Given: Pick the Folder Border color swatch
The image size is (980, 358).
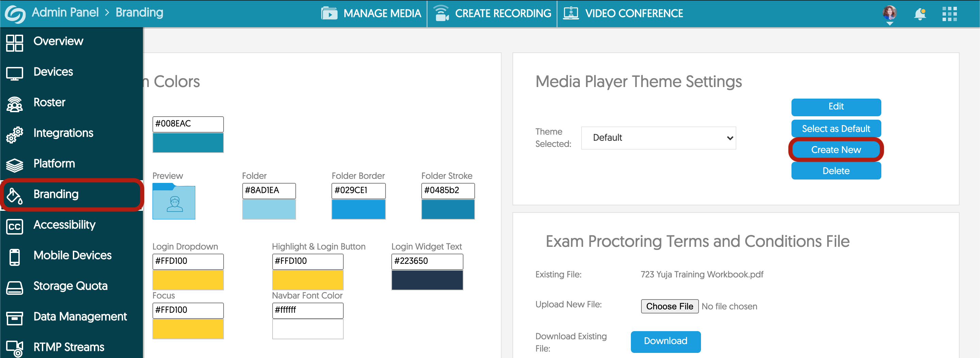Looking at the screenshot, I should pyautogui.click(x=358, y=209).
